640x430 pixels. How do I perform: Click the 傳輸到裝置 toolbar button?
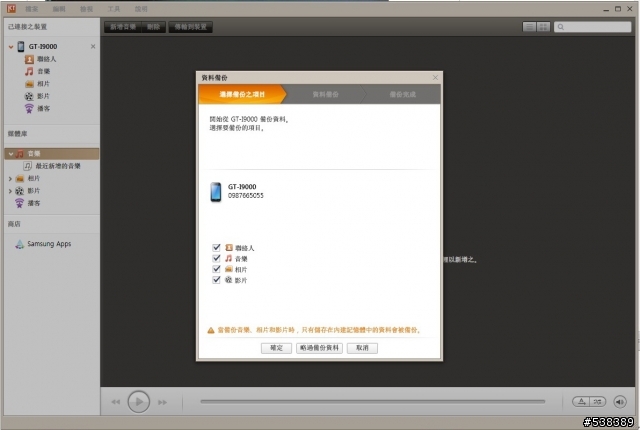pos(191,27)
